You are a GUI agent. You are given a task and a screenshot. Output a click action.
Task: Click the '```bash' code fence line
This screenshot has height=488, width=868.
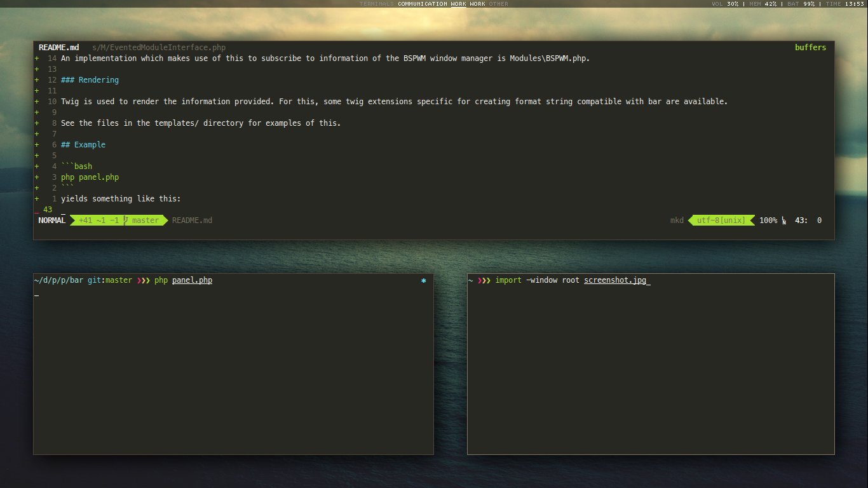[76, 166]
